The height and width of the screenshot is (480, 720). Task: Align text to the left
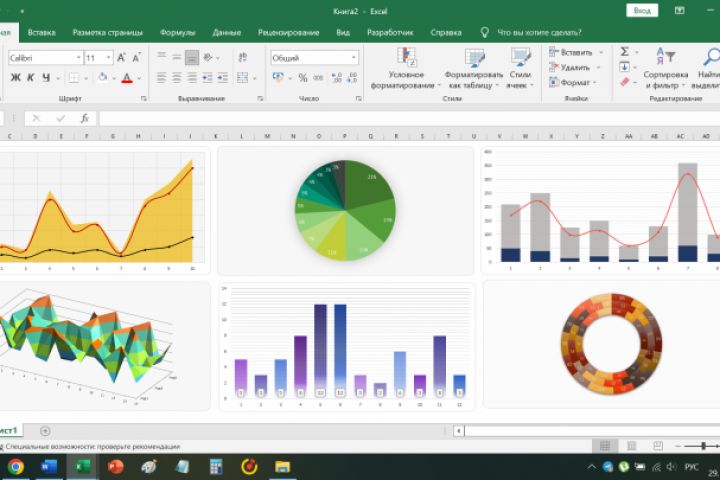click(x=161, y=78)
